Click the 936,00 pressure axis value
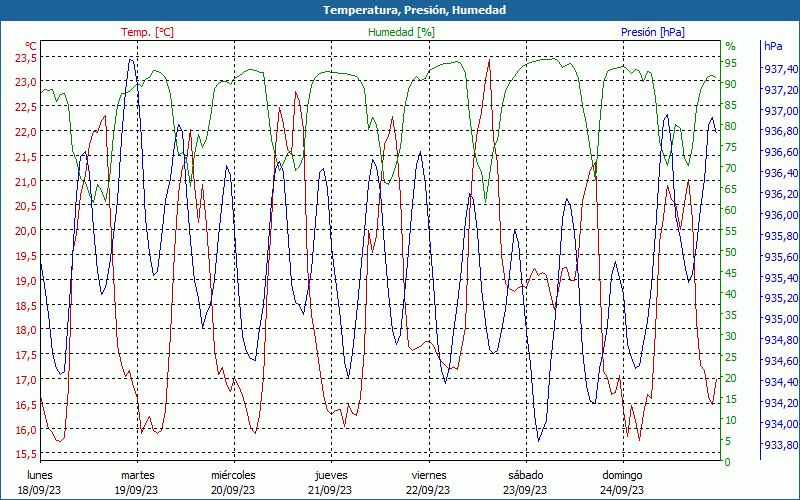 [781, 215]
